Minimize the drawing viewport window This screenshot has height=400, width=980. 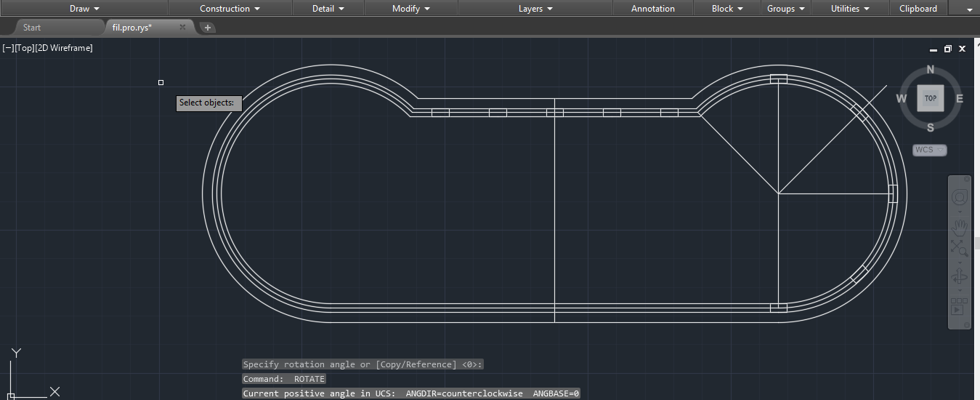pos(934,49)
